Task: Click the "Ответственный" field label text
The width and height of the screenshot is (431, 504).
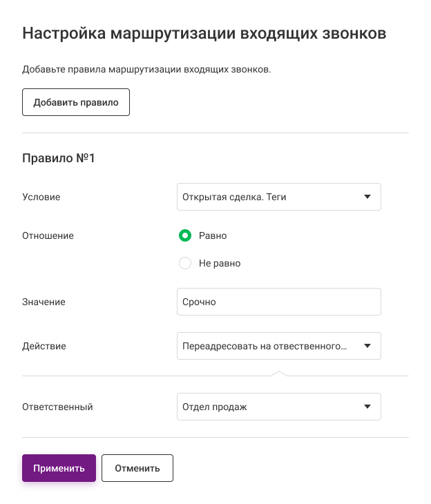Action: pyautogui.click(x=57, y=407)
